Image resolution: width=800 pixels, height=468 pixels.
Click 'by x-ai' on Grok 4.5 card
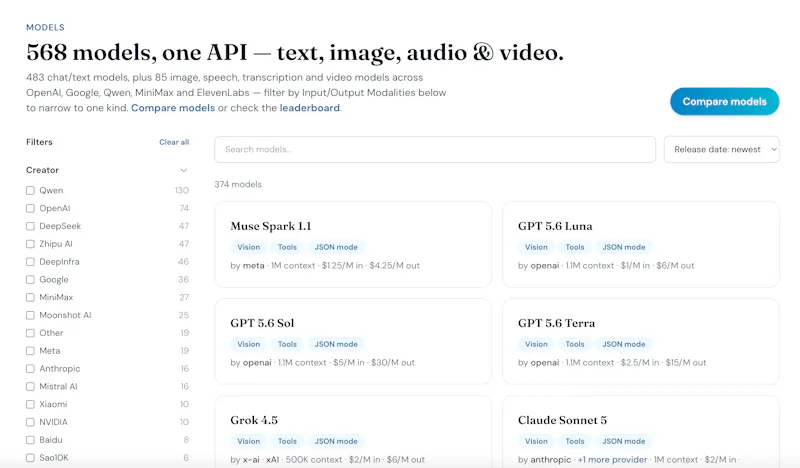click(245, 459)
